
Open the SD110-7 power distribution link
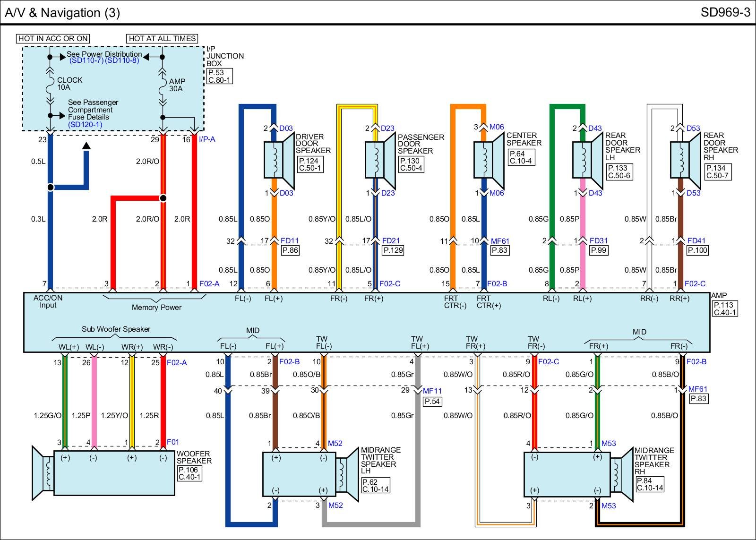tap(86, 61)
